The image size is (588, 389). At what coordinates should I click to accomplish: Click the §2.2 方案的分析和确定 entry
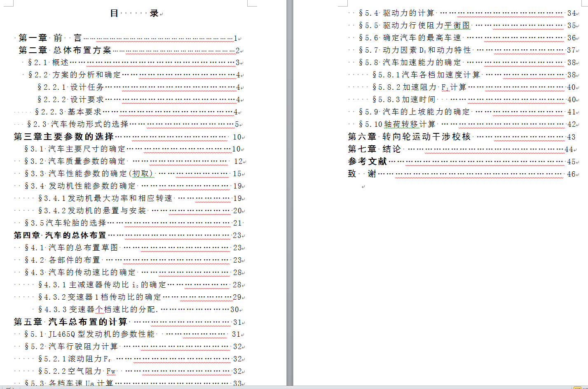point(134,75)
